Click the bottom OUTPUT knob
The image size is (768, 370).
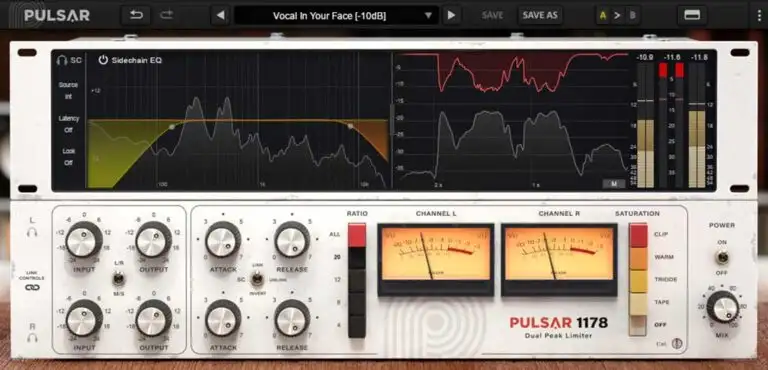[x=154, y=318]
